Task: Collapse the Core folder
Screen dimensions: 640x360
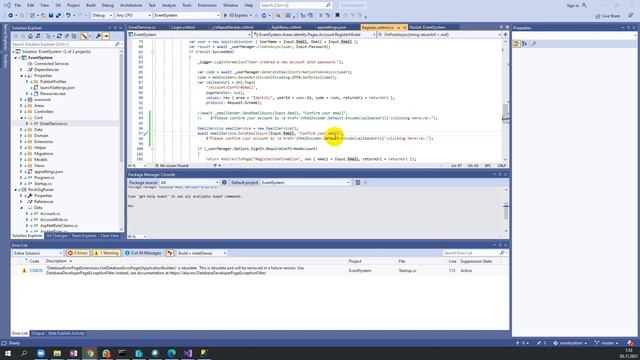Action: 21,118
